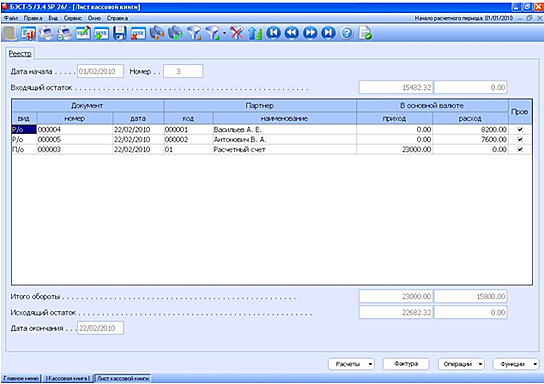Select the Р/о cell of row 000004
The height and width of the screenshot is (384, 544).
click(x=24, y=129)
